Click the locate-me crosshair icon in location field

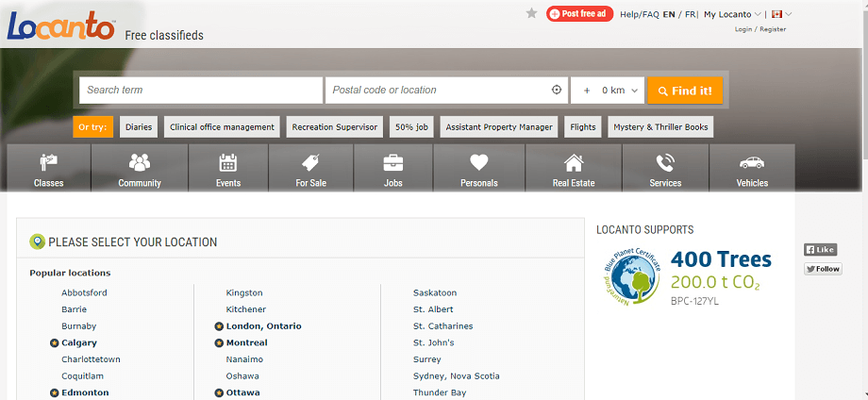557,91
